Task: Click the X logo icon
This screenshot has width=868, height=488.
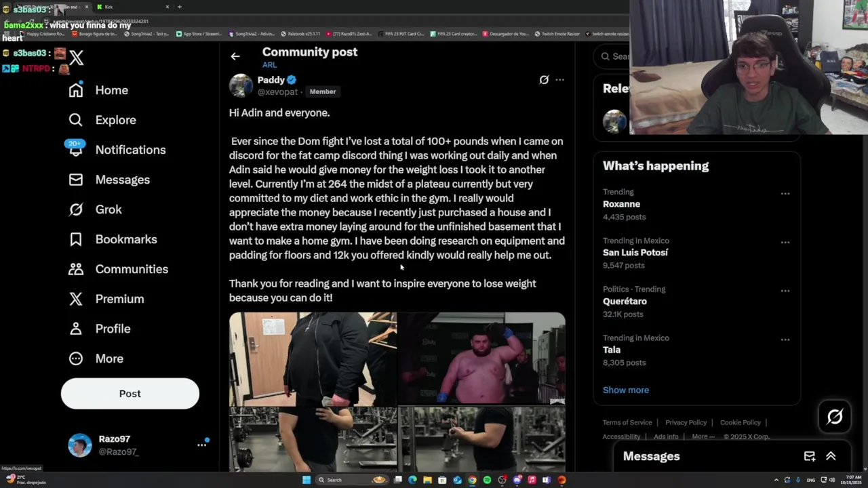Action: (x=76, y=58)
